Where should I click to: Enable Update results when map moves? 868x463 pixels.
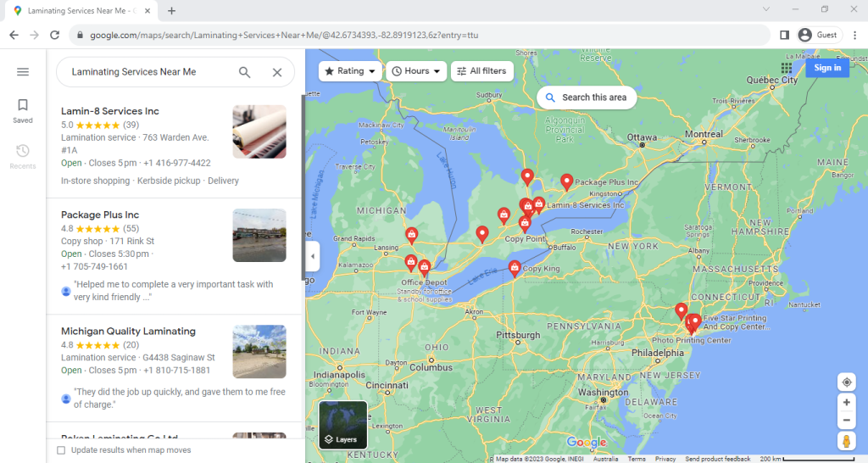(61, 450)
